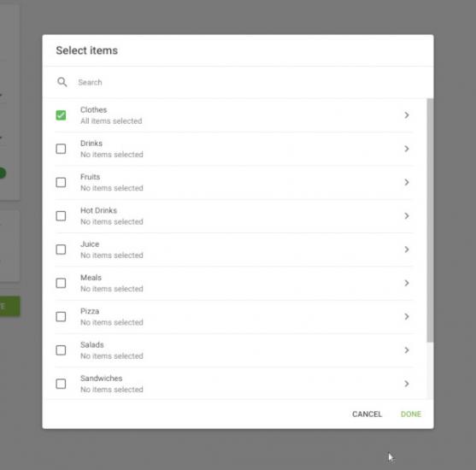Expand the Salads row chevron

point(407,350)
